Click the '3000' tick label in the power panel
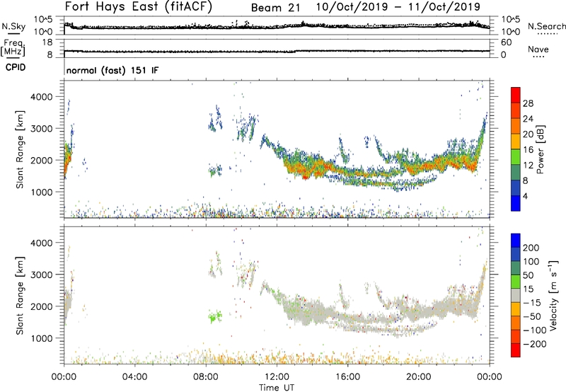This screenshot has width=566, height=392. click(x=42, y=129)
